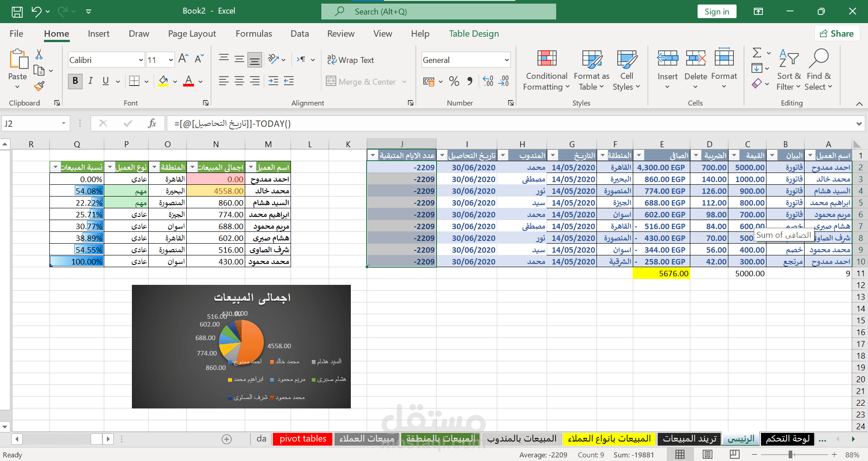868x461 pixels.
Task: Select the pie chart اجمالى المبيعات
Action: (x=241, y=346)
